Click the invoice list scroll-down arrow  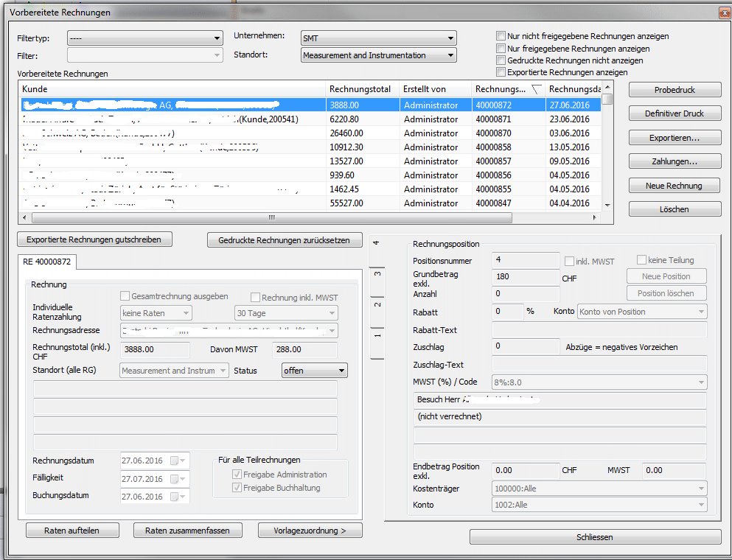[x=607, y=205]
